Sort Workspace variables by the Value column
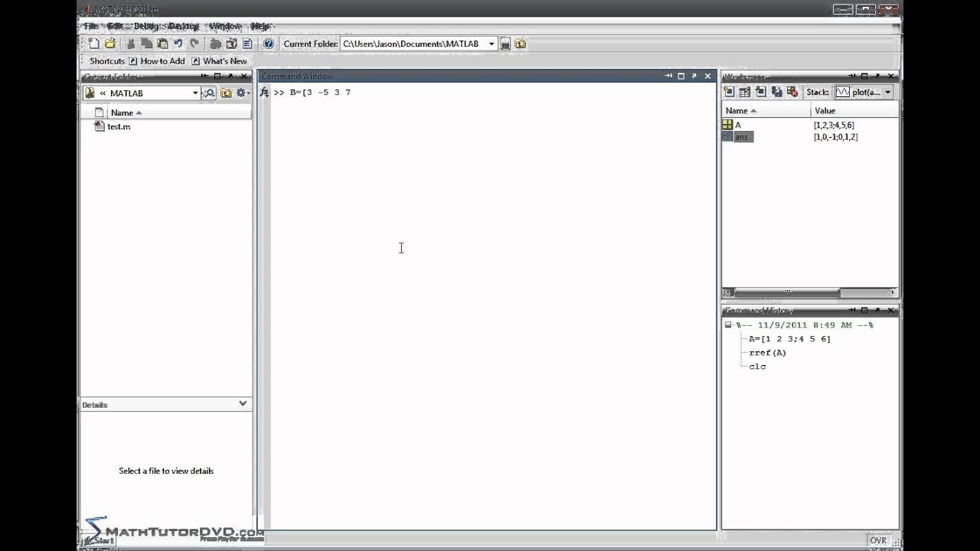 [855, 111]
